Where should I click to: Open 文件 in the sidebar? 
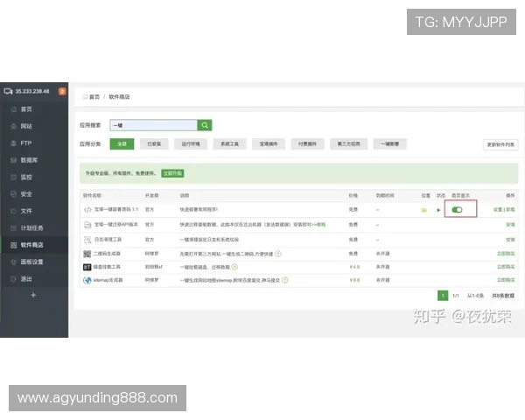point(26,211)
